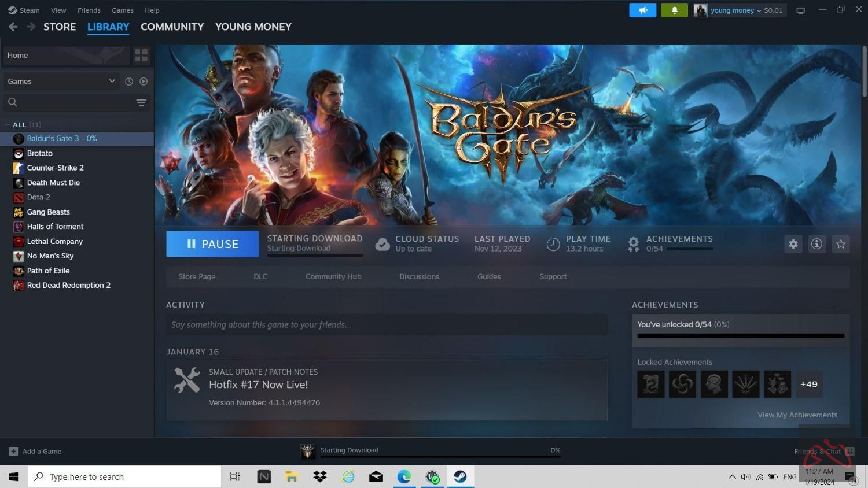Open the advanced filter icon beside search
This screenshot has height=488, width=868.
click(141, 102)
